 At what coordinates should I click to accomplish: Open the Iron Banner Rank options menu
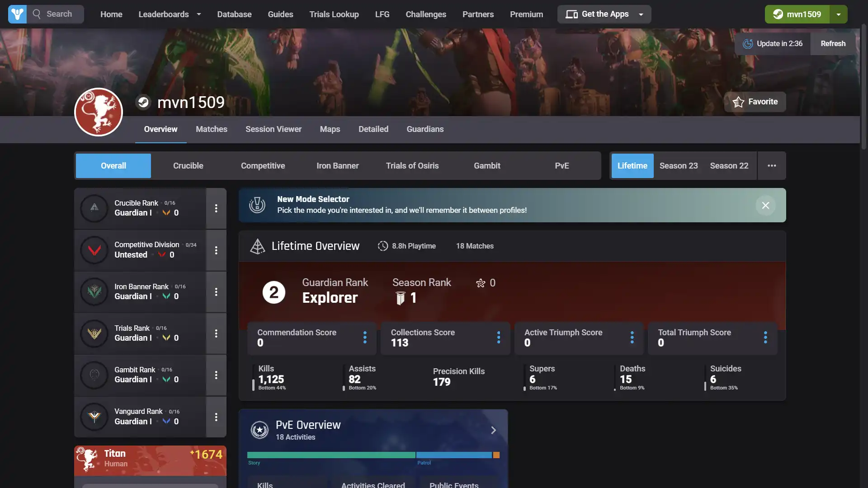[216, 292]
